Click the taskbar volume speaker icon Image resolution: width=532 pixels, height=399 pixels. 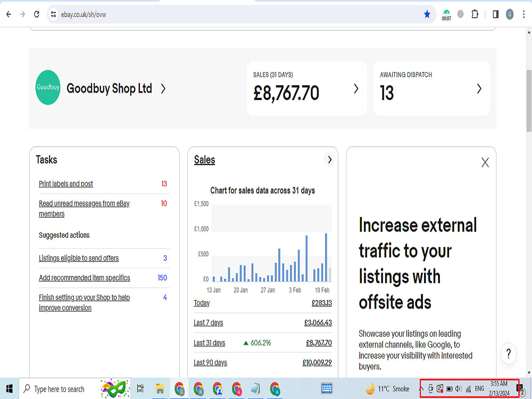(x=459, y=389)
